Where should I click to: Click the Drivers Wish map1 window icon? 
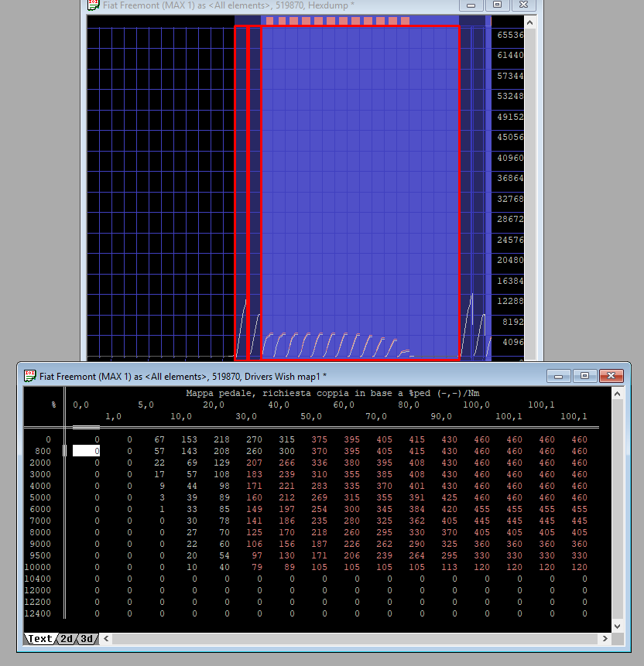[30, 376]
